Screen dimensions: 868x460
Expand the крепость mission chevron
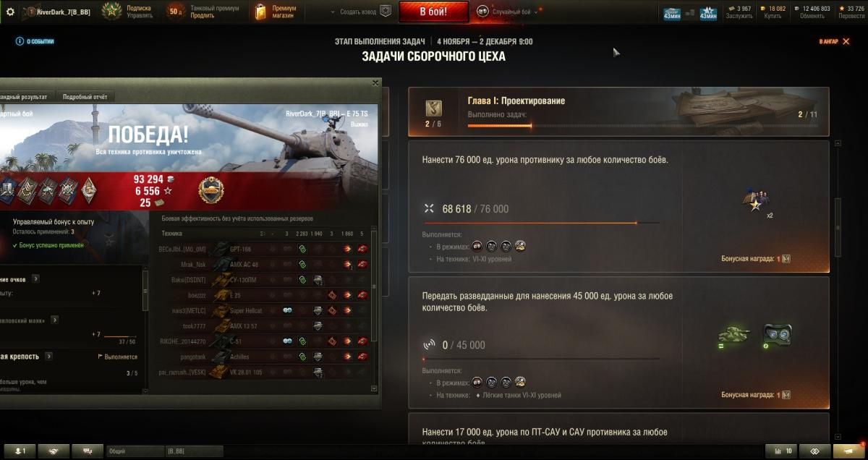(x=48, y=356)
